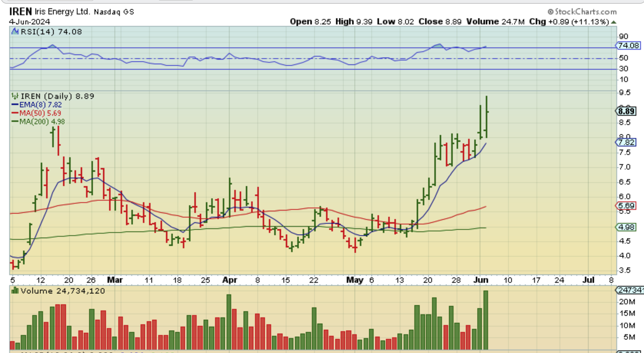Click the Chg +0.89 (+11.13%) value

coord(569,22)
